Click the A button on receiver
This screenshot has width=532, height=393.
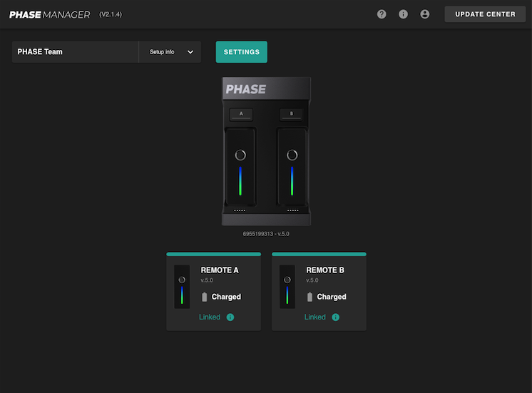click(x=241, y=114)
